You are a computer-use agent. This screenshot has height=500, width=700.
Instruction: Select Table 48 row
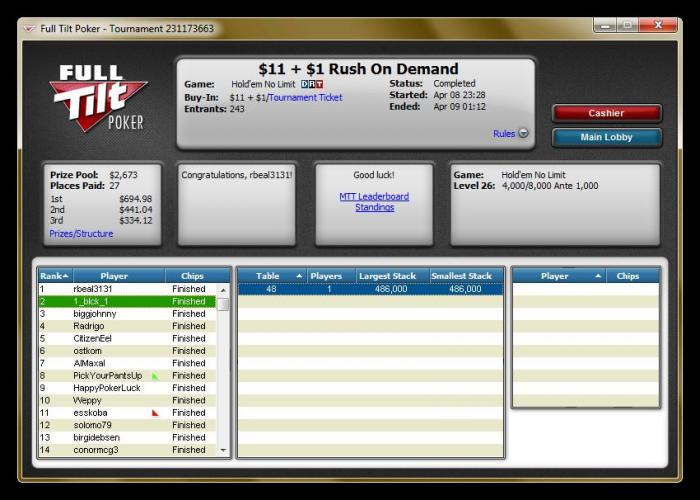(x=371, y=289)
